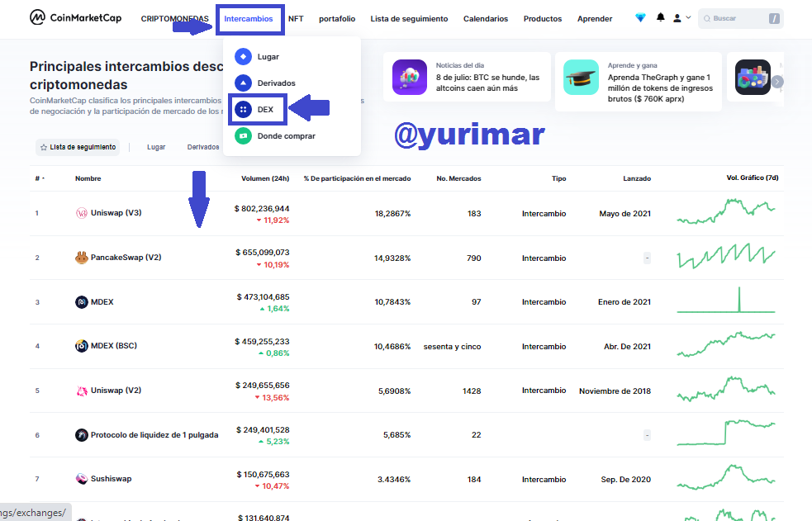Click the MDEX (BSC) logo icon
This screenshot has height=521, width=812.
click(x=81, y=346)
